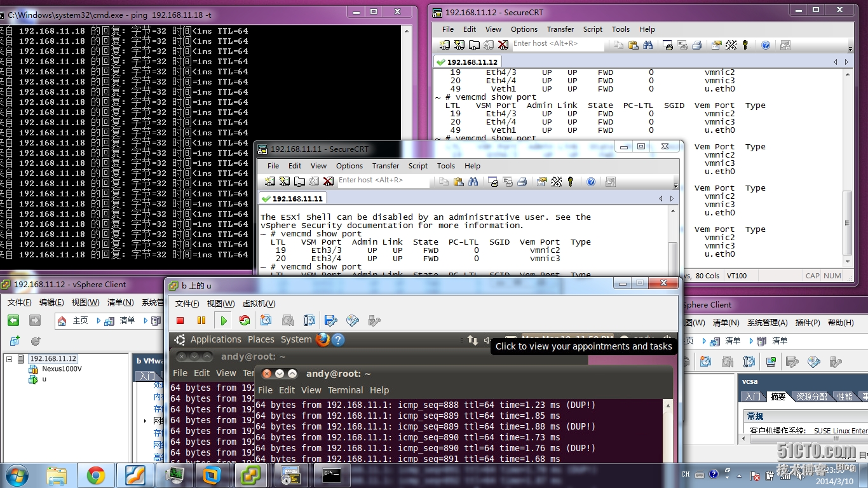Expand arrow after 清单 in left vSphere breadcrumb
Viewport: 868px width, 488px height.
(x=146, y=321)
